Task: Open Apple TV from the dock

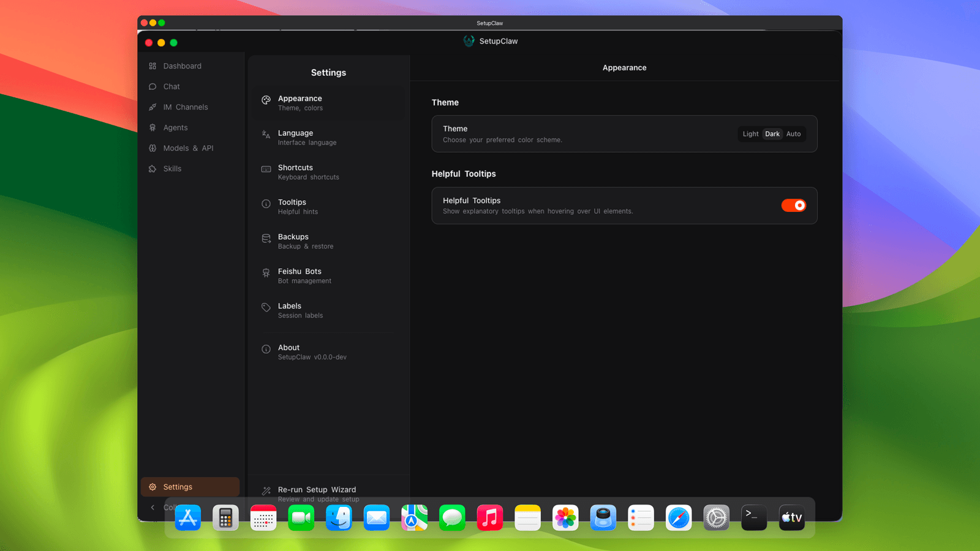Action: 792,518
